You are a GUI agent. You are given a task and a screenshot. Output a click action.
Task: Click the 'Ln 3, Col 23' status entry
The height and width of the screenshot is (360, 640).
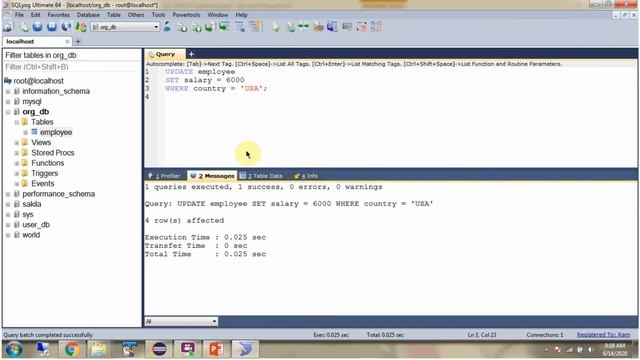pos(482,335)
